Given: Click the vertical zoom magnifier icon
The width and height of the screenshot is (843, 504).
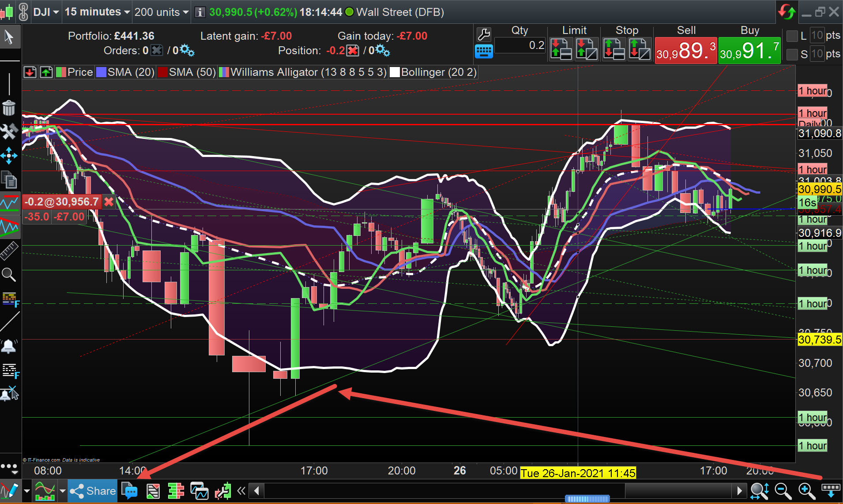Looking at the screenshot, I should [x=760, y=491].
